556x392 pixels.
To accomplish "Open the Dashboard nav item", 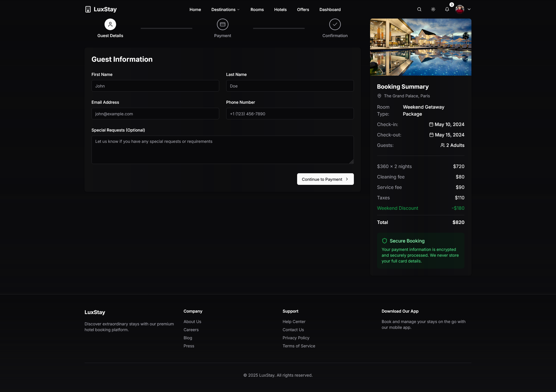I will (330, 10).
